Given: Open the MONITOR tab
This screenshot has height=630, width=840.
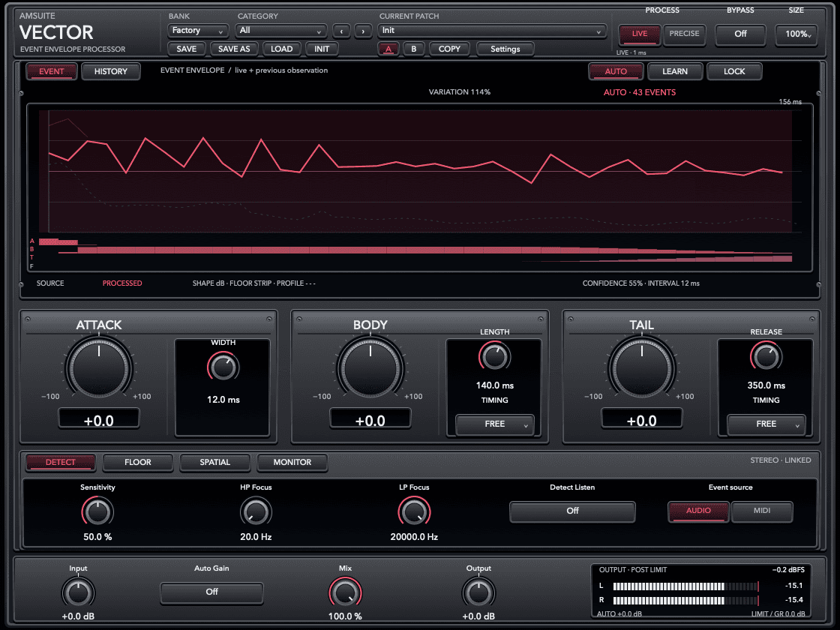Looking at the screenshot, I should click(292, 462).
